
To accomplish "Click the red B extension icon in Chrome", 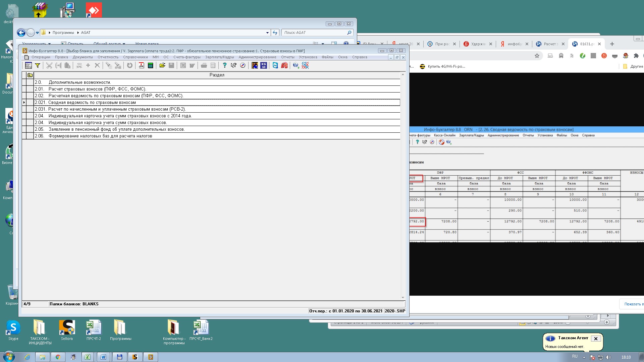I will (x=604, y=56).
